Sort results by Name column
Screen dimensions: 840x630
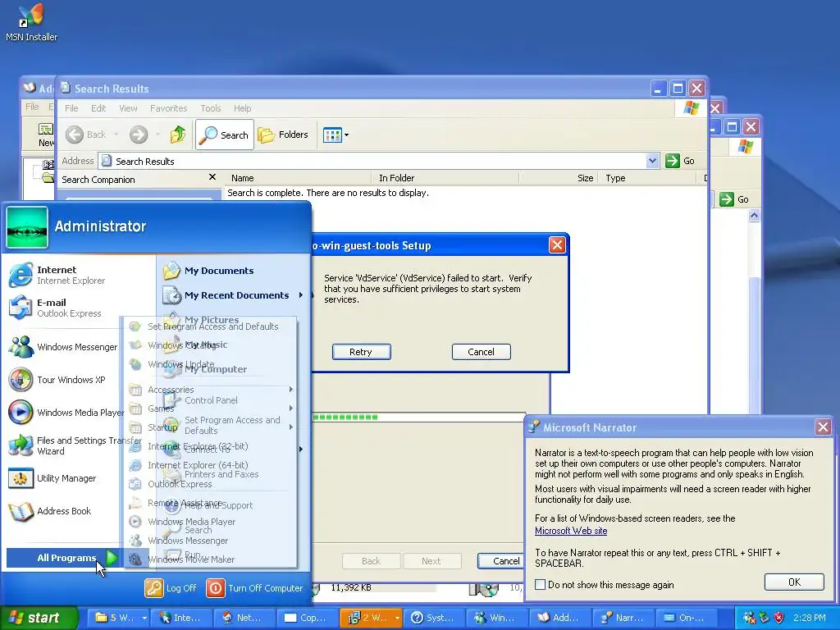pos(299,178)
